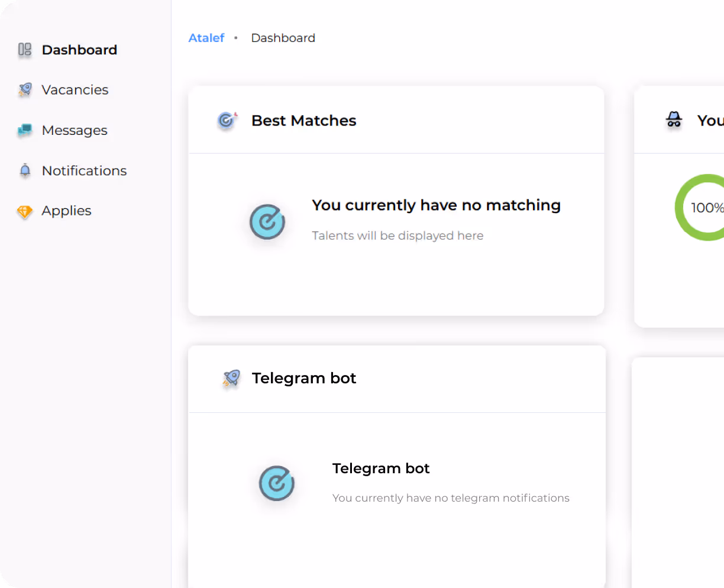Click Dashboard in the breadcrumb trail
The width and height of the screenshot is (724, 588).
tap(283, 37)
